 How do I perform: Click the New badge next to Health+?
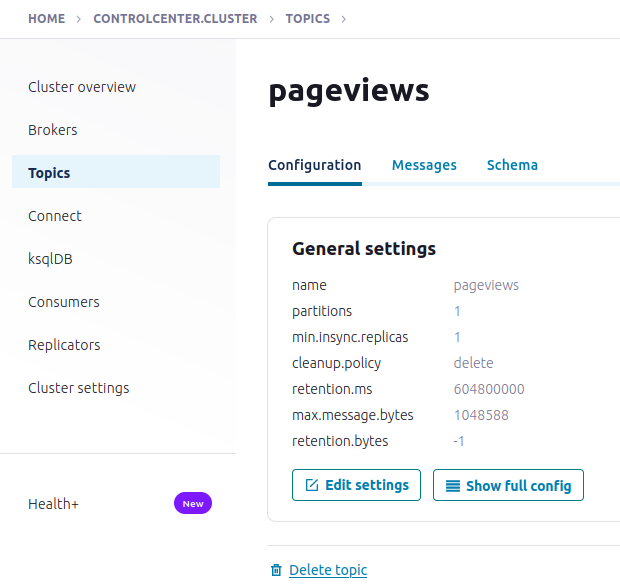(193, 504)
